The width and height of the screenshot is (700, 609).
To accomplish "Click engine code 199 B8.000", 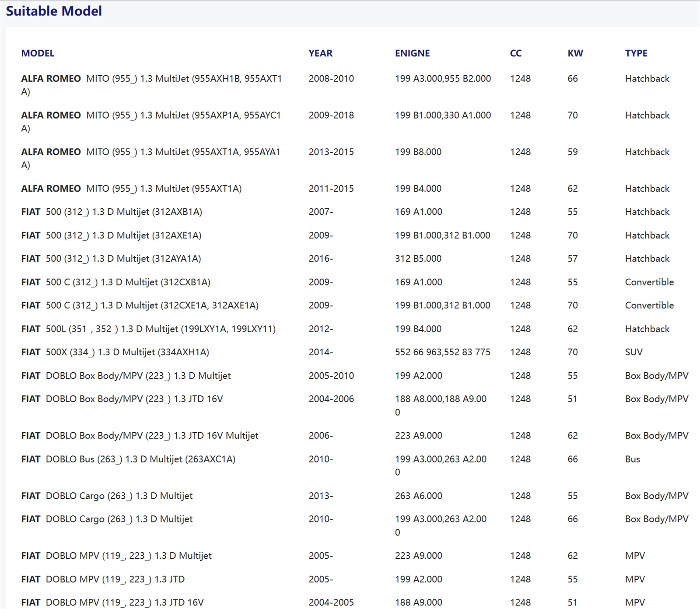I will point(418,152).
